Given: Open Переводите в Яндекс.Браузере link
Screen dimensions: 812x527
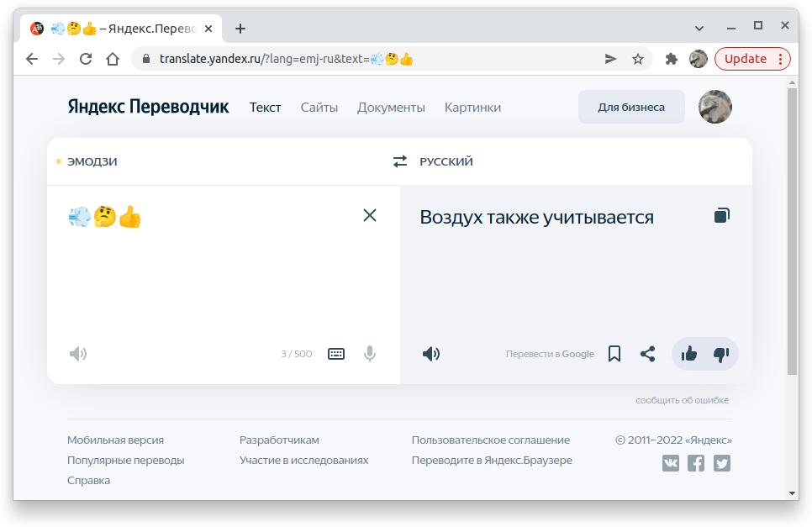Looking at the screenshot, I should [x=492, y=461].
